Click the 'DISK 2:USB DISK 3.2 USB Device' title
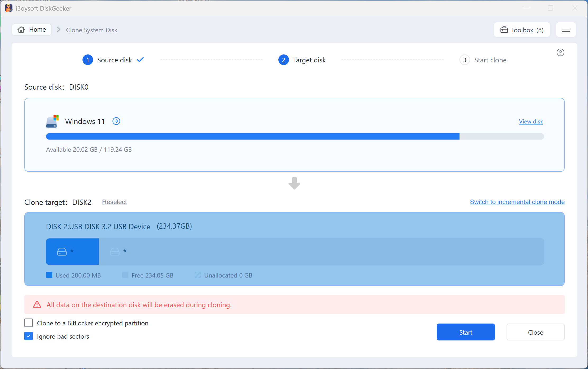This screenshot has width=588, height=369. (x=98, y=227)
